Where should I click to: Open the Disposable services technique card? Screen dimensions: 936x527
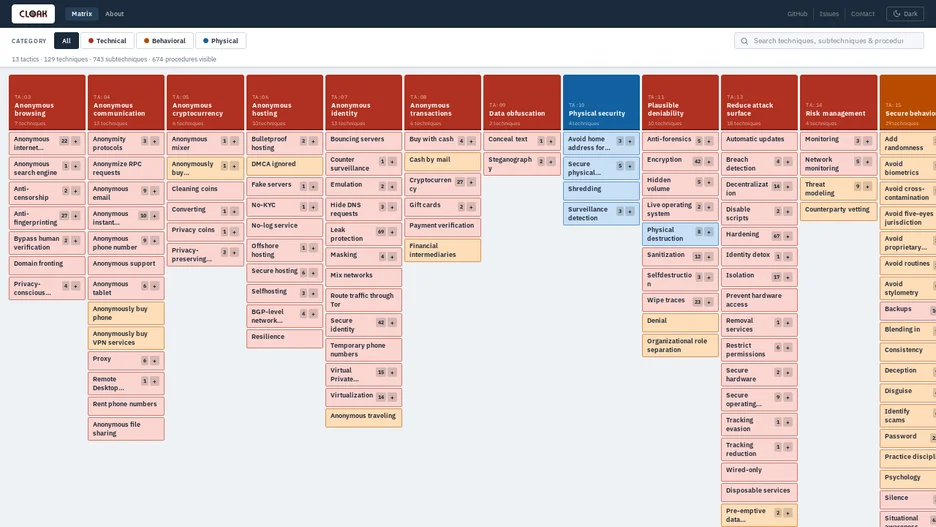[x=759, y=491]
